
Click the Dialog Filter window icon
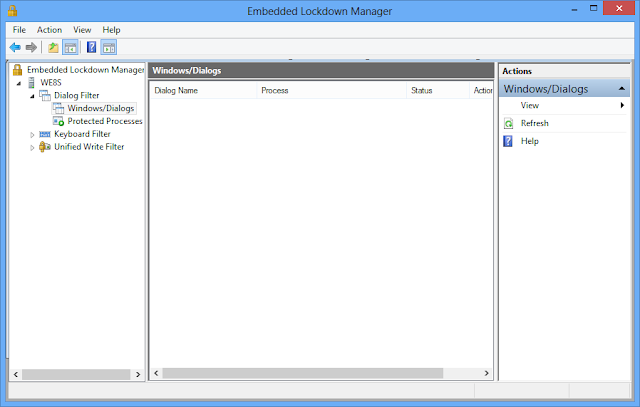(44, 96)
